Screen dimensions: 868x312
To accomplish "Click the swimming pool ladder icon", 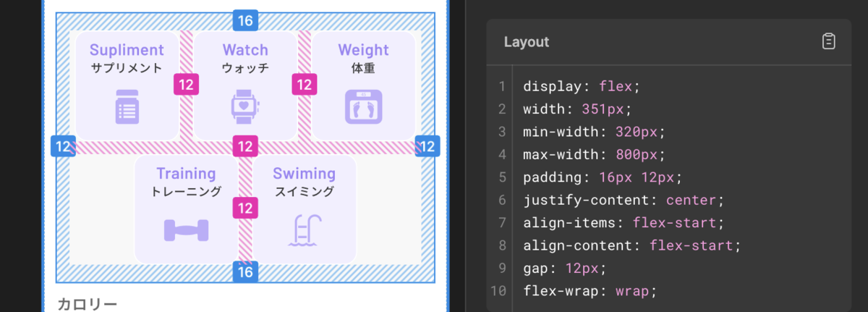I will (305, 231).
